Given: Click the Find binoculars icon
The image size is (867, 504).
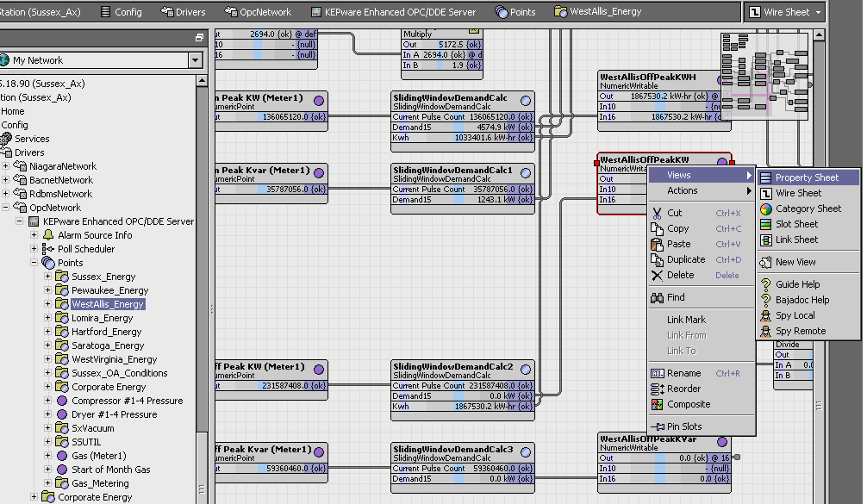Looking at the screenshot, I should point(657,297).
